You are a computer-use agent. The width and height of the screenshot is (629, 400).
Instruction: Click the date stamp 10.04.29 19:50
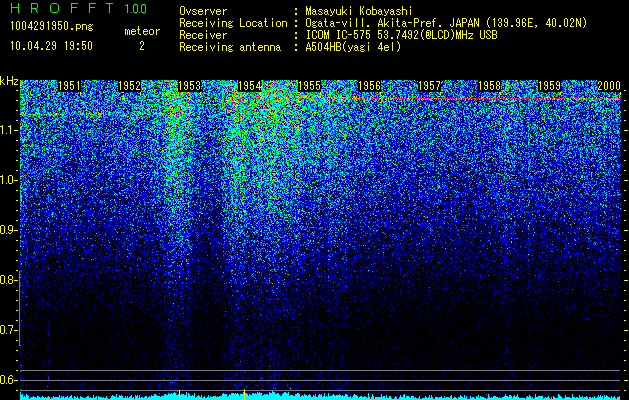(51, 46)
